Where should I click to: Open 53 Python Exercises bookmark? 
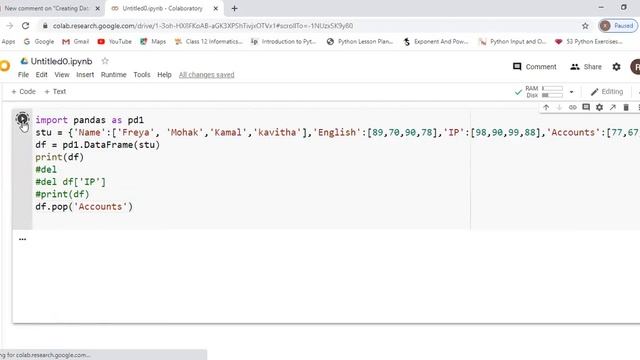point(589,42)
